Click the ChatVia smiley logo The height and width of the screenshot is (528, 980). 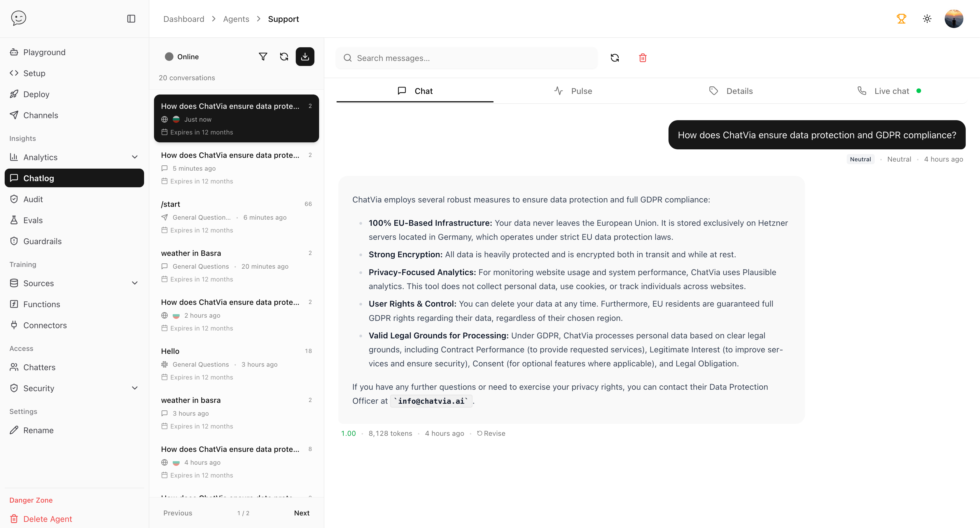pos(19,18)
